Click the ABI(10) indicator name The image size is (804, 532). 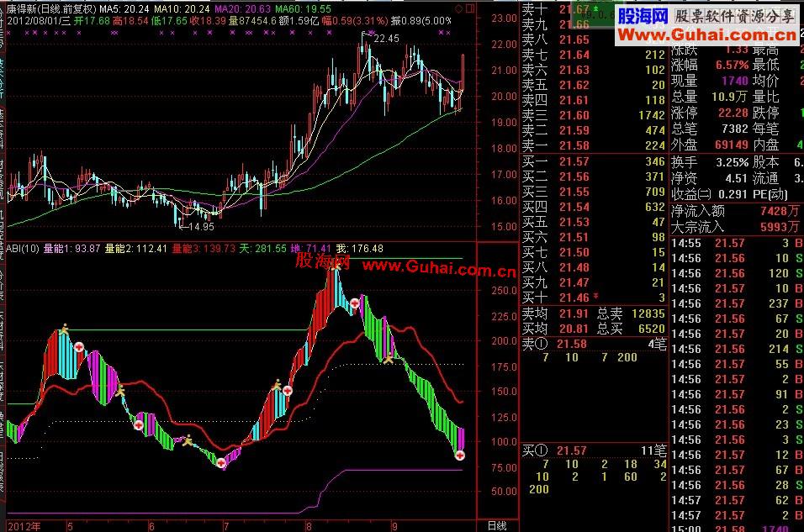23,249
